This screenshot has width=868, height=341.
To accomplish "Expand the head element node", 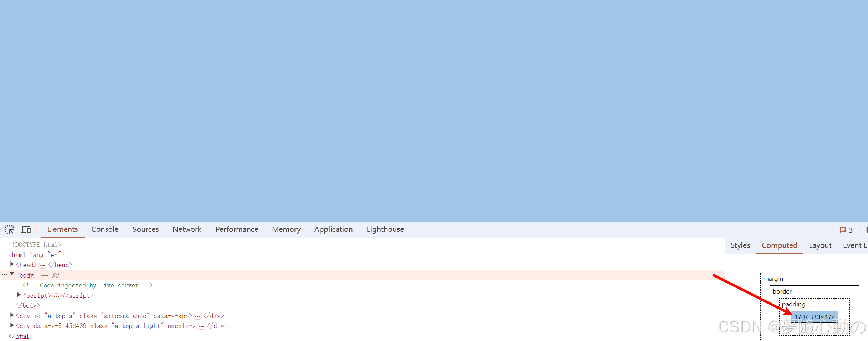I will point(12,264).
